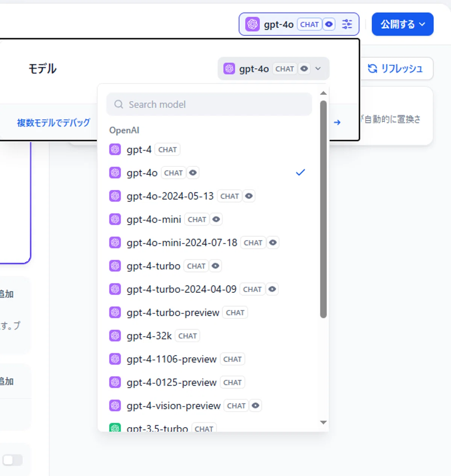Click the icon beside gpt-4o-mini
451x476 pixels.
coord(115,219)
